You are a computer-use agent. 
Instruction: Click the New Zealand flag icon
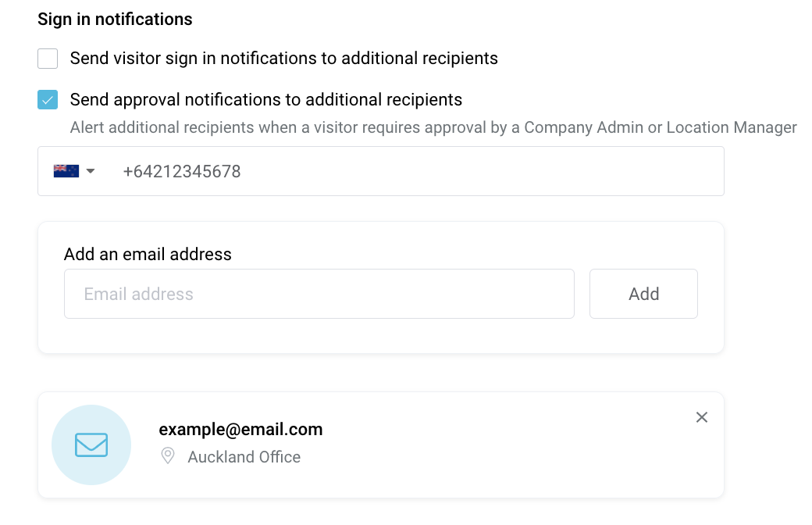[66, 171]
